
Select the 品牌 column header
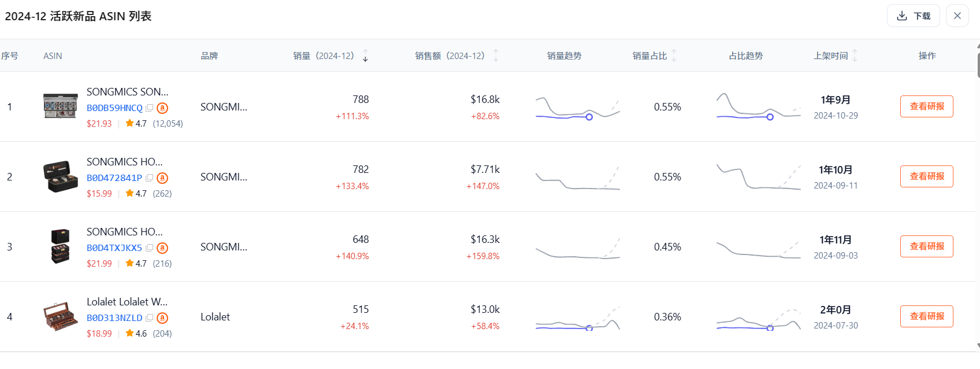click(x=209, y=56)
